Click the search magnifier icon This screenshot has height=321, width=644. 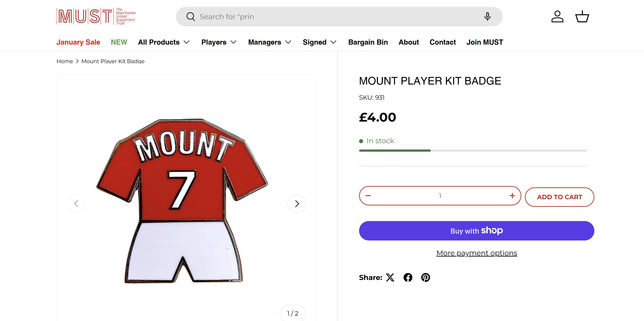coord(191,17)
